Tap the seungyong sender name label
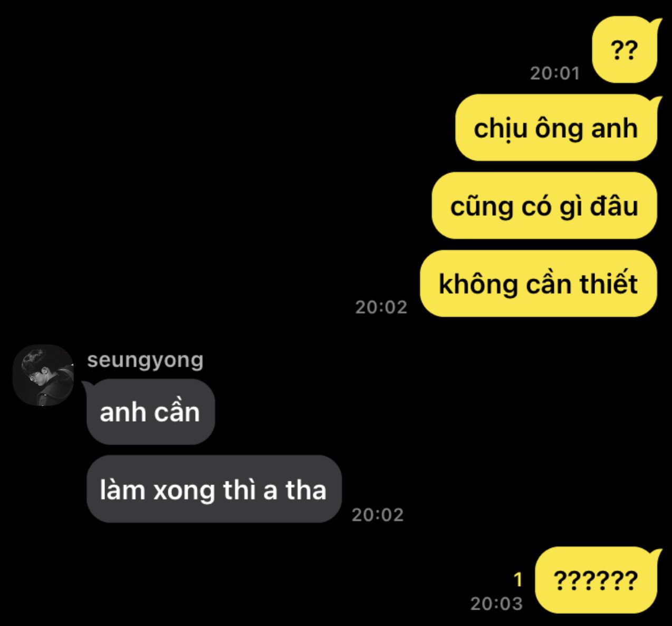The height and width of the screenshot is (626, 672). 145,361
